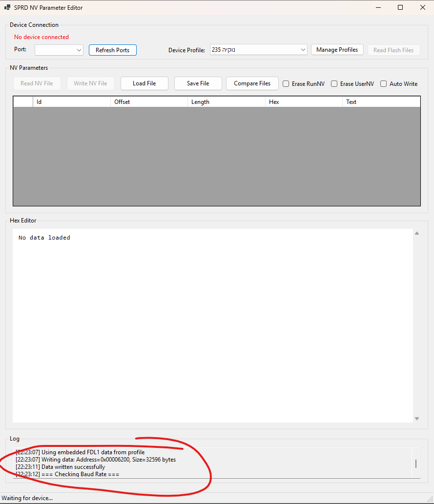Screen dimensions: 434x504
Task: Click the SPRD NV Parameter Editor title icon
Action: [x=7, y=8]
